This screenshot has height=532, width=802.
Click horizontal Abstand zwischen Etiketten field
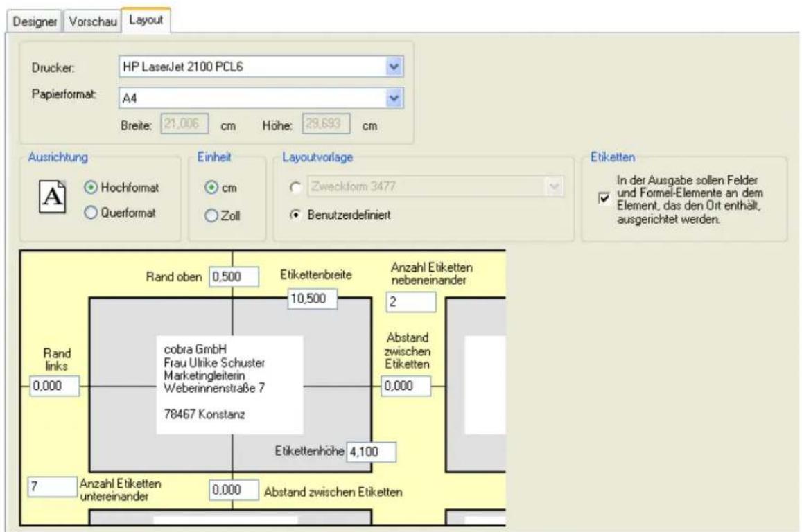click(406, 386)
